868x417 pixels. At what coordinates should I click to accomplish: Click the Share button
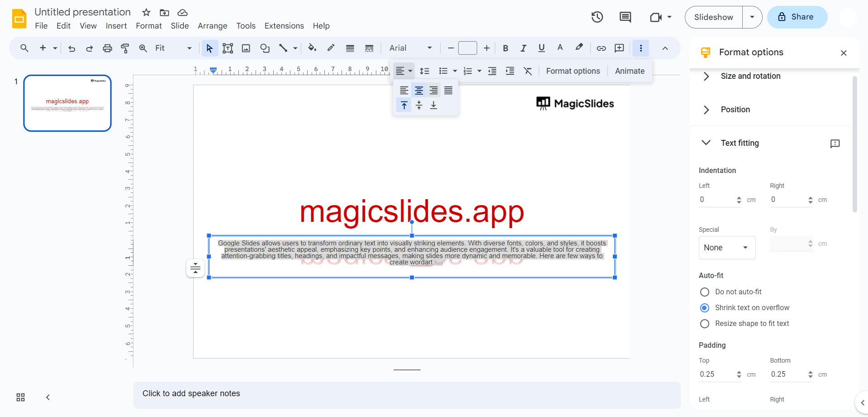[797, 17]
